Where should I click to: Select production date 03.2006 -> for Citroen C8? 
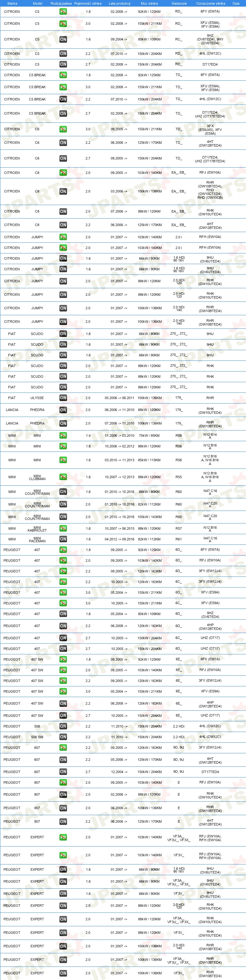coord(119,191)
